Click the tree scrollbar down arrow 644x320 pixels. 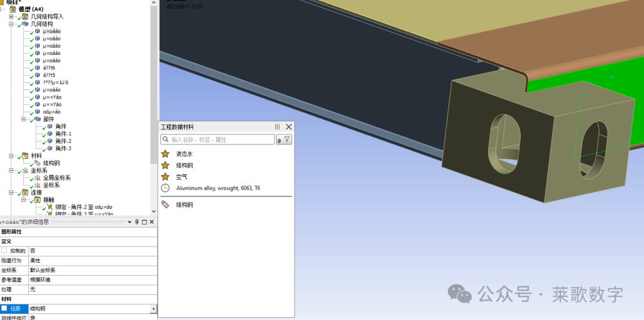(x=154, y=211)
